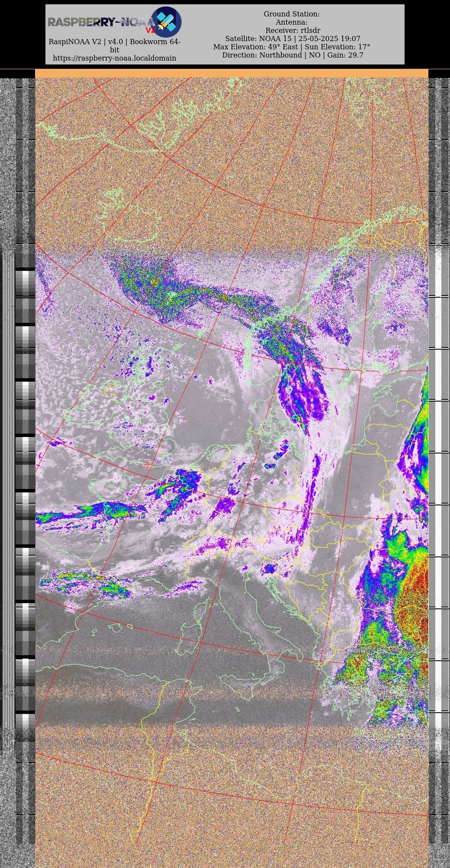Open the https://raspberry-noaa.localdomain URL text
This screenshot has width=450, height=868.
pos(115,58)
